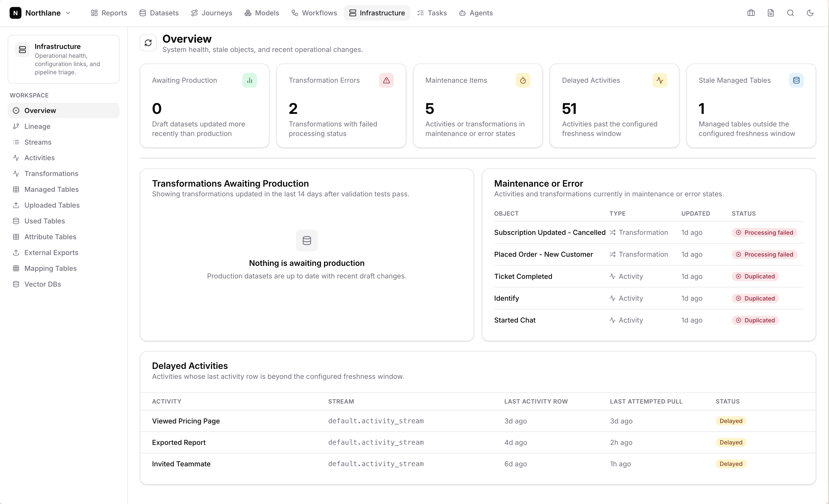Open the Transformation Errors summary card

pos(341,106)
